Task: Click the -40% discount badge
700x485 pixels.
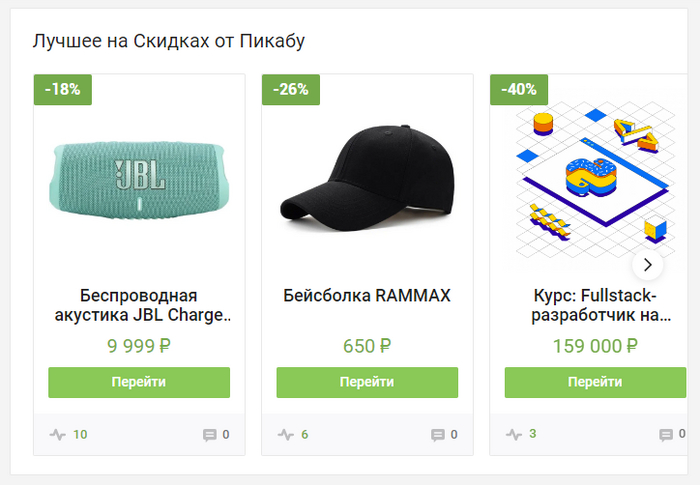Action: (519, 89)
